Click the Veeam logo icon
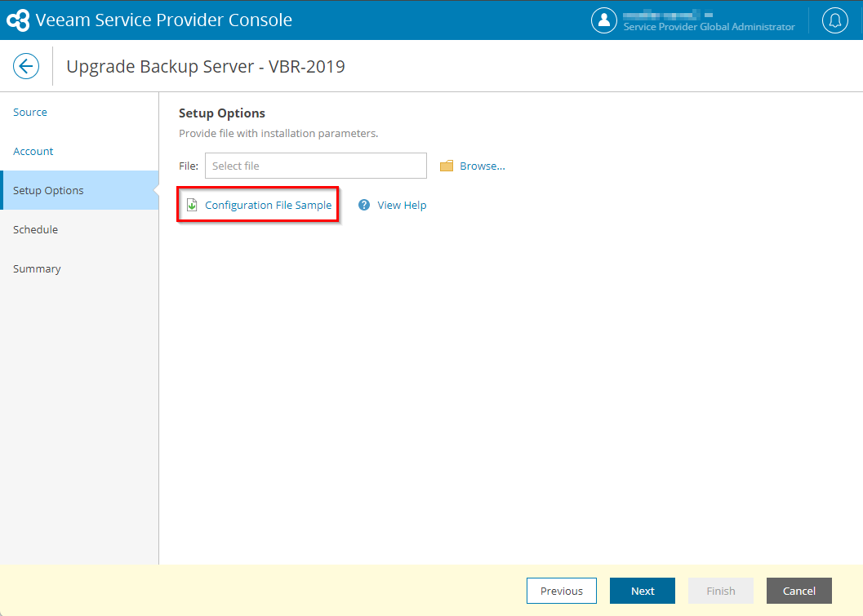 point(18,20)
